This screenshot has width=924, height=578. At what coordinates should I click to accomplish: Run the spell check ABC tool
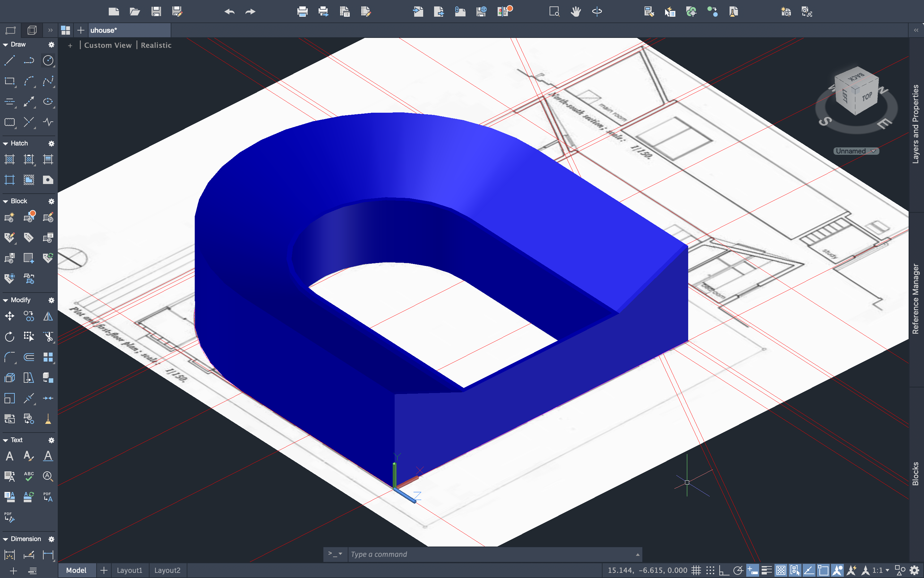(29, 476)
